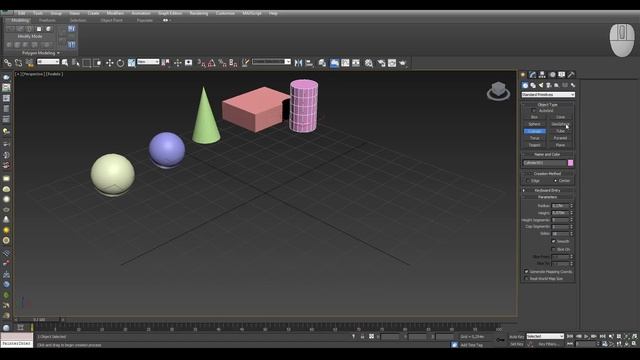Open the named selection sets dropdown
The width and height of the screenshot is (640, 360).
pos(271,62)
